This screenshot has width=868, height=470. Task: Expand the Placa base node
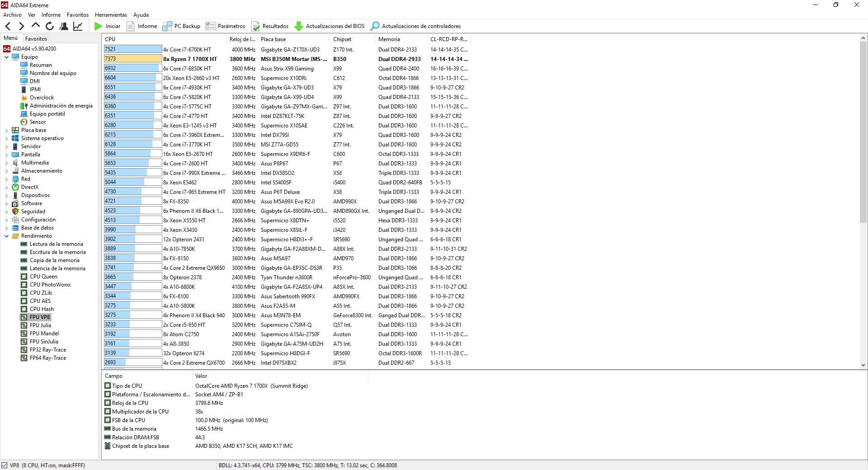6,130
